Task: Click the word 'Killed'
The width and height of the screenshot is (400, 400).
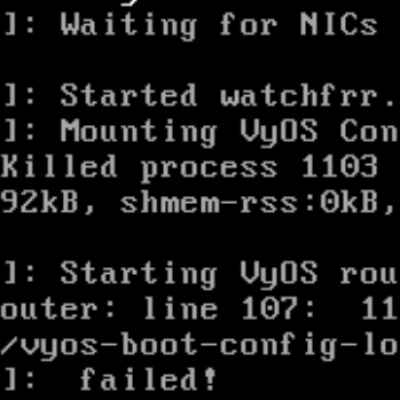Action: [x=58, y=166]
